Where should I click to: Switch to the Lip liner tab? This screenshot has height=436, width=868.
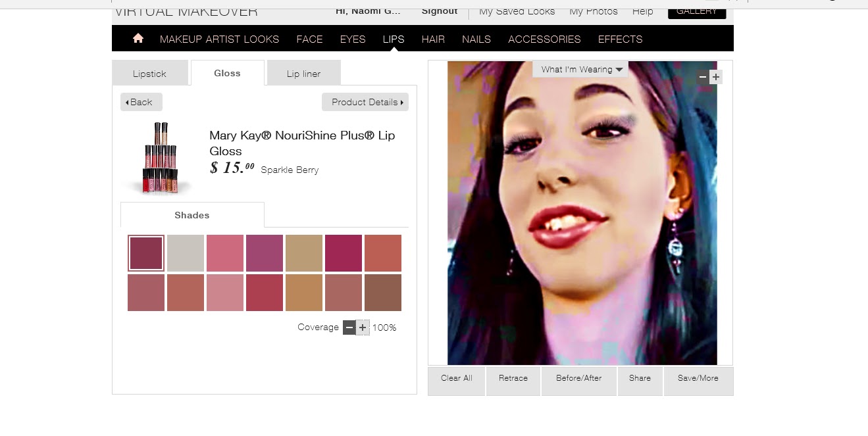coord(304,74)
